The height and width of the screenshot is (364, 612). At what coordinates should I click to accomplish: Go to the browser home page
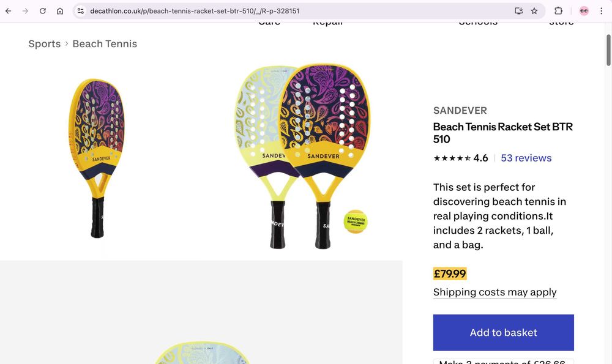point(60,11)
